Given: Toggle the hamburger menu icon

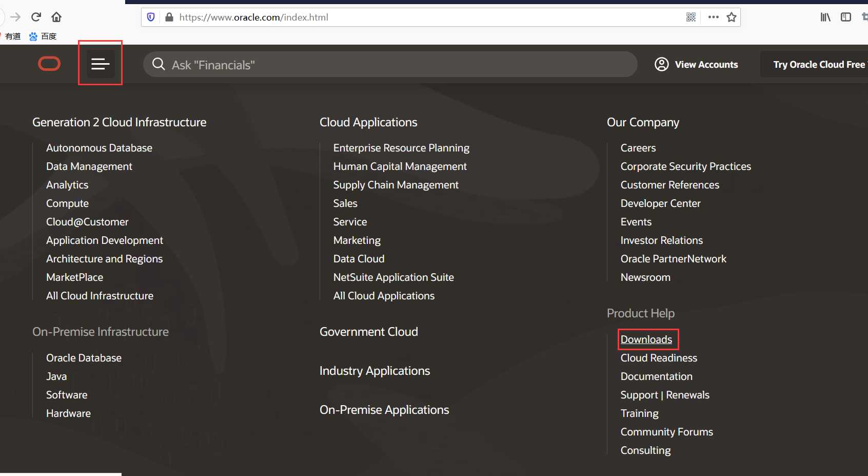Looking at the screenshot, I should coord(100,64).
